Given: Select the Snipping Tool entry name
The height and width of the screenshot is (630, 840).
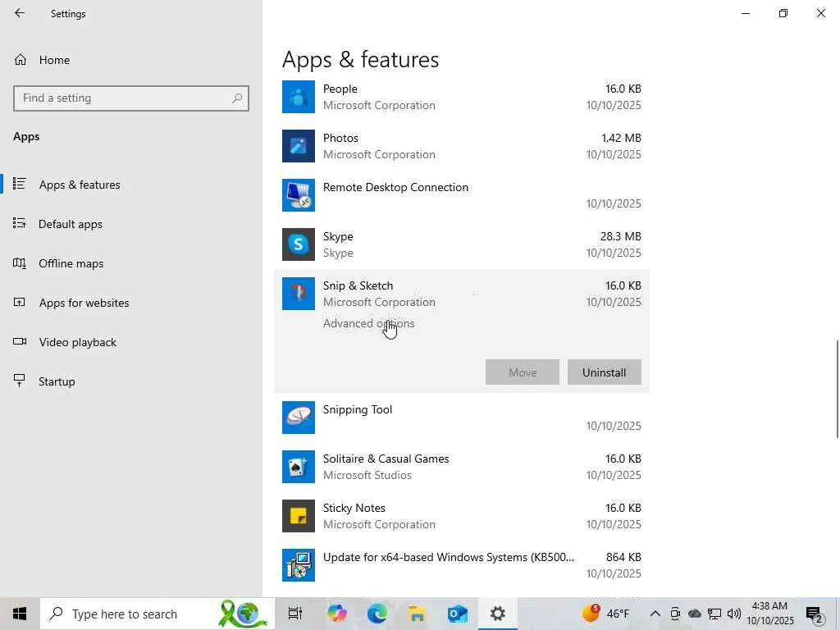Looking at the screenshot, I should [x=358, y=410].
